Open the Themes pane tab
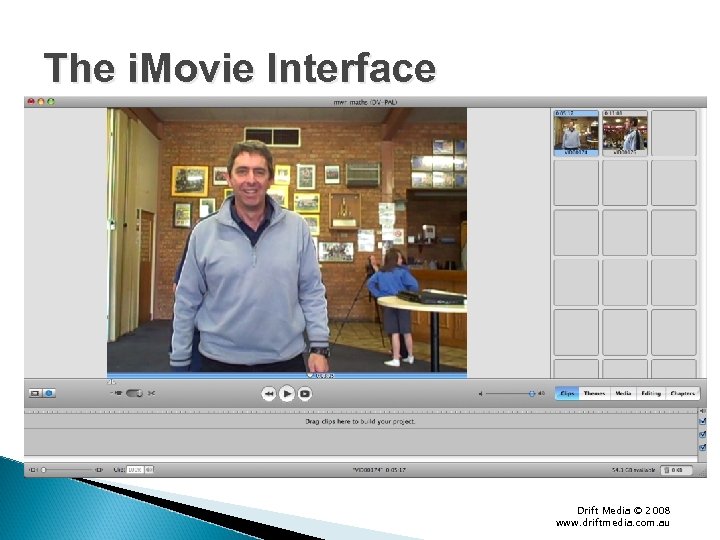Image resolution: width=720 pixels, height=540 pixels. click(x=594, y=394)
